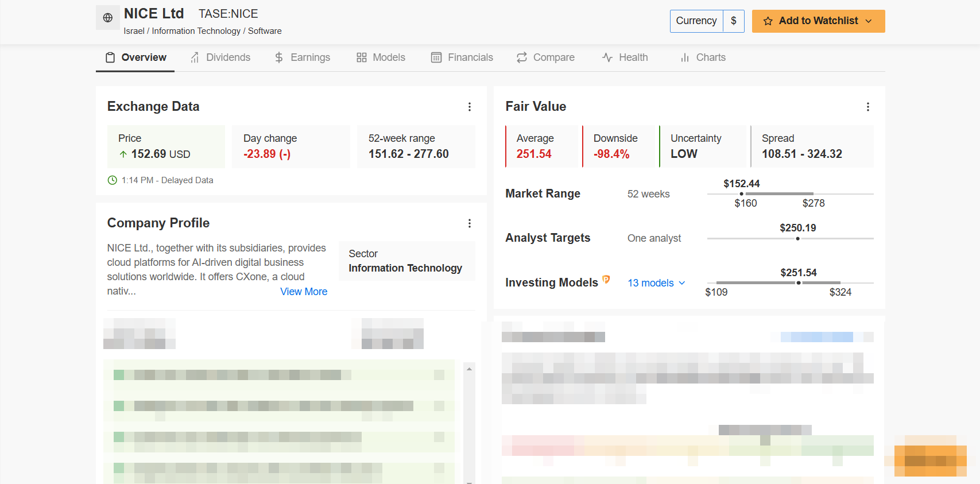The width and height of the screenshot is (980, 484).
Task: Click the Financials calculator icon
Action: coord(436,57)
